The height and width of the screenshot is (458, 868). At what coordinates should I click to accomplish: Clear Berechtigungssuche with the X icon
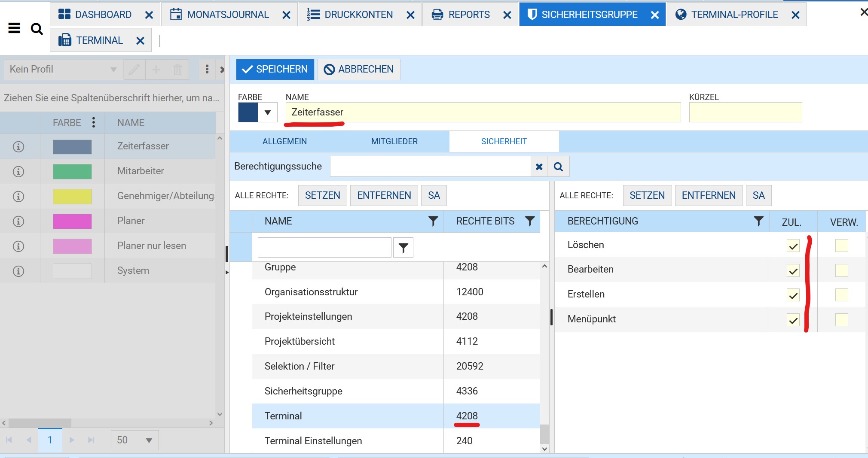(539, 166)
